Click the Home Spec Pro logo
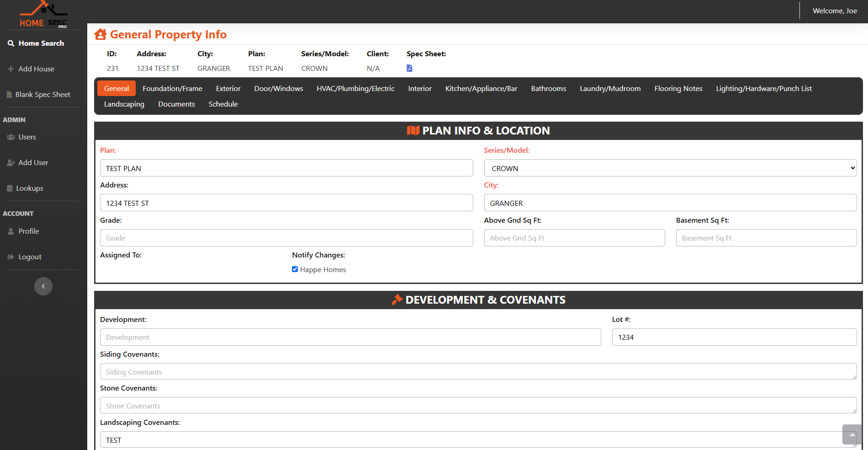Viewport: 868px width, 450px height. click(x=43, y=15)
